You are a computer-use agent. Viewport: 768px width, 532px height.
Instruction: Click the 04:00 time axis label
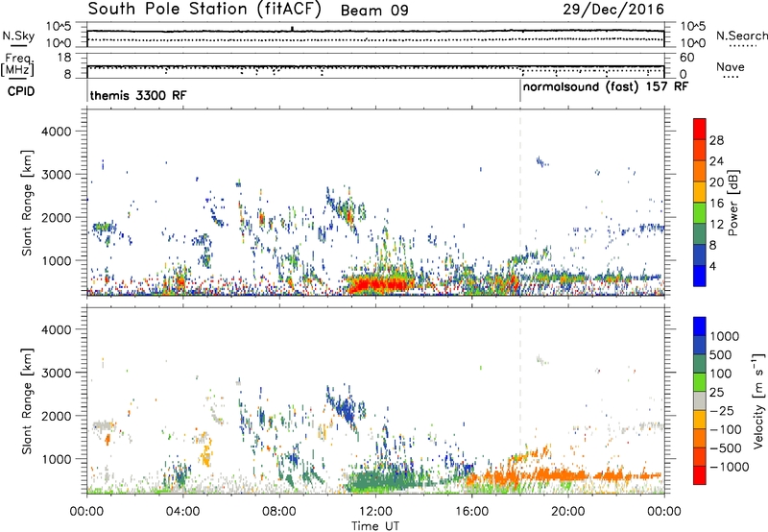182,512
